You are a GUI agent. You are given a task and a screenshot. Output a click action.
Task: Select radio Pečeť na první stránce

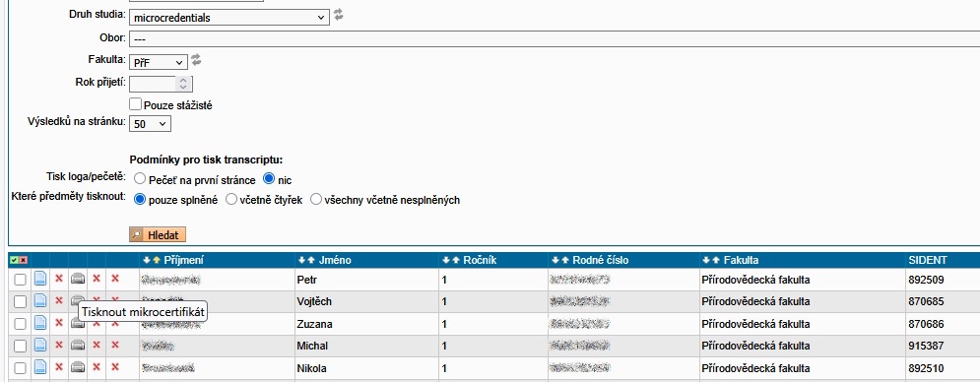[x=140, y=179]
